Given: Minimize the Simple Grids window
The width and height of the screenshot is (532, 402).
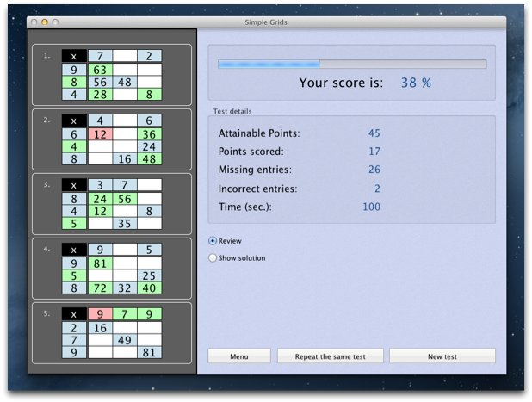Looking at the screenshot, I should click(45, 21).
